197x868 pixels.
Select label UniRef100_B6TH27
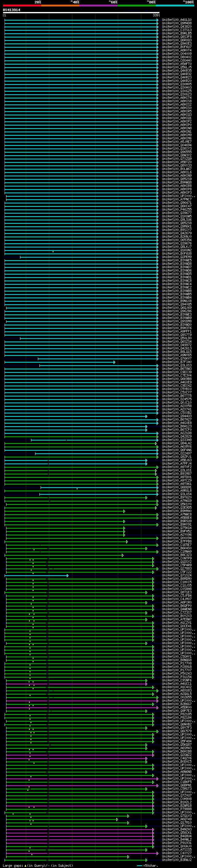[177, 419]
